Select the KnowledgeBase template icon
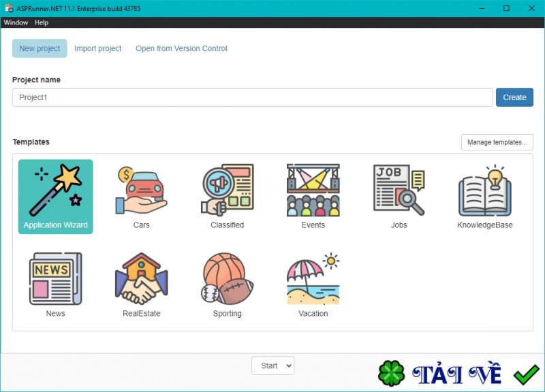The width and height of the screenshot is (545, 392). click(484, 191)
